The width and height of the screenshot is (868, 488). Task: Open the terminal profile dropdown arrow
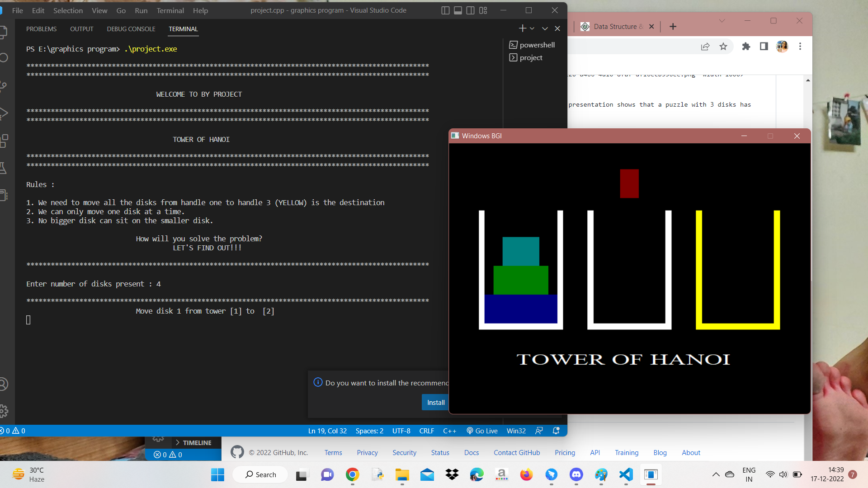point(532,28)
